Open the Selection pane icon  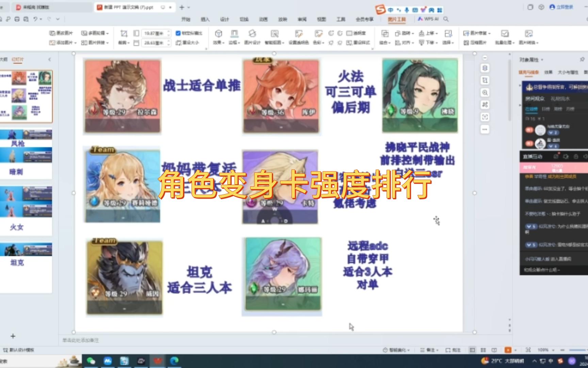pyautogui.click(x=448, y=34)
